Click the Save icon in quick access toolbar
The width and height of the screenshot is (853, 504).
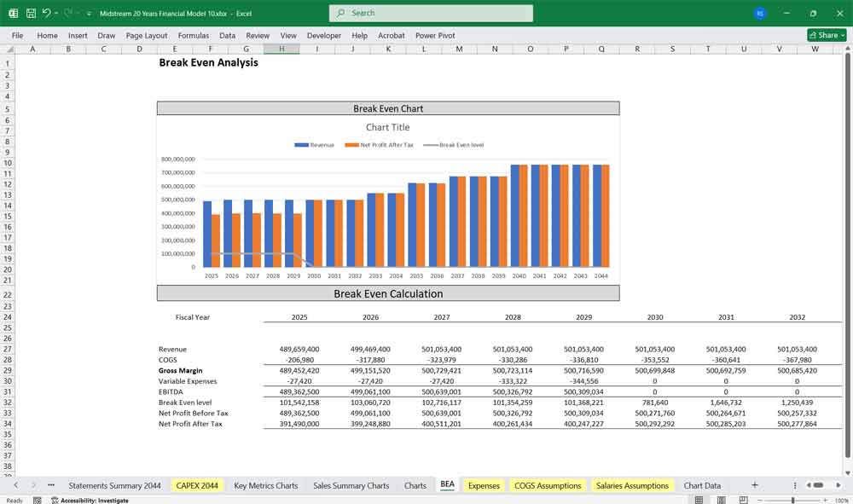point(30,12)
